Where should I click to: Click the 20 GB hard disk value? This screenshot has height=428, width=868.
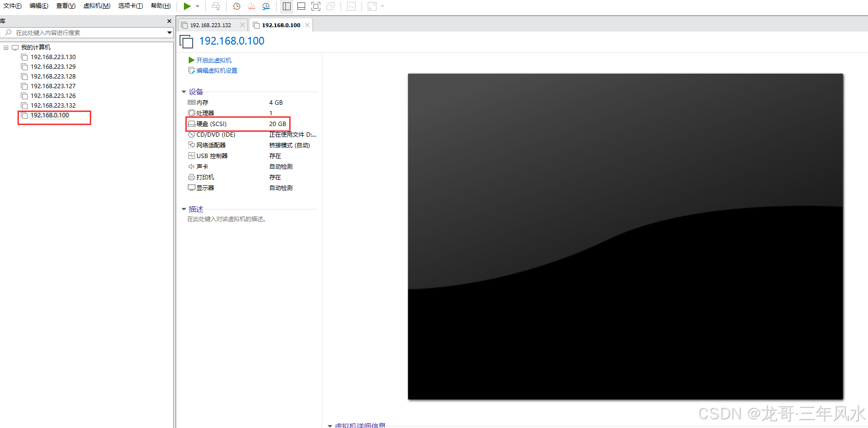tap(278, 124)
